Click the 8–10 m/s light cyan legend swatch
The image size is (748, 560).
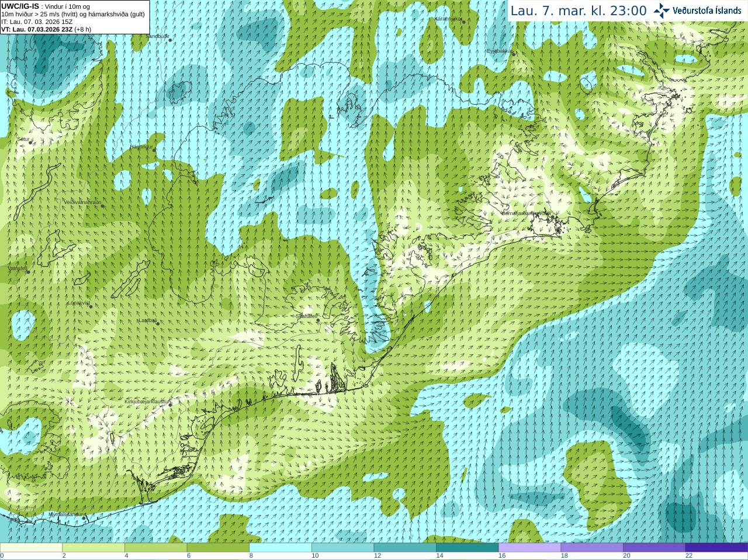[x=280, y=548]
